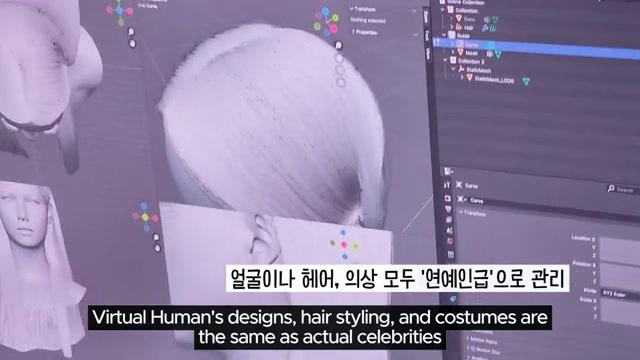640x360 pixels.
Task: Open the object browse dropdown beside Curve name
Action: click(462, 199)
